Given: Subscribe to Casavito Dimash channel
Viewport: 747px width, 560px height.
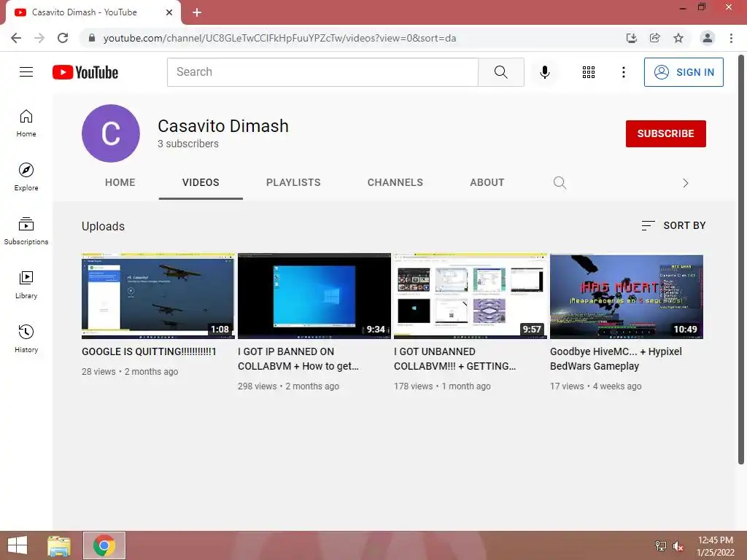Looking at the screenshot, I should click(x=665, y=134).
